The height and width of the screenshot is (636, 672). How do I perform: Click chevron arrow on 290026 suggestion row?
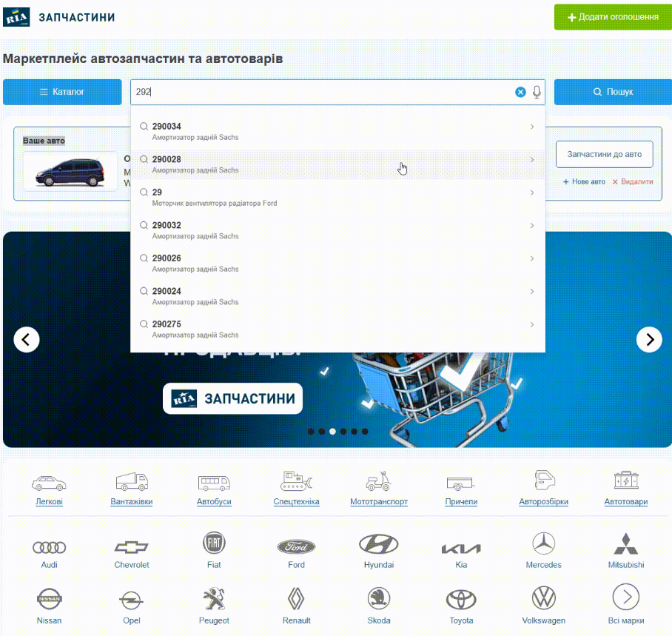click(532, 258)
